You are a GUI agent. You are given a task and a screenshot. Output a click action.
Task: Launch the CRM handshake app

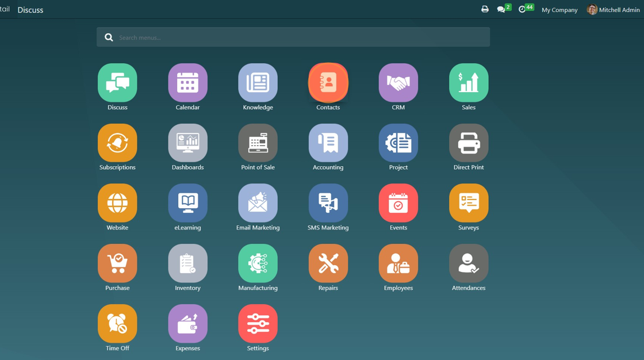point(398,83)
